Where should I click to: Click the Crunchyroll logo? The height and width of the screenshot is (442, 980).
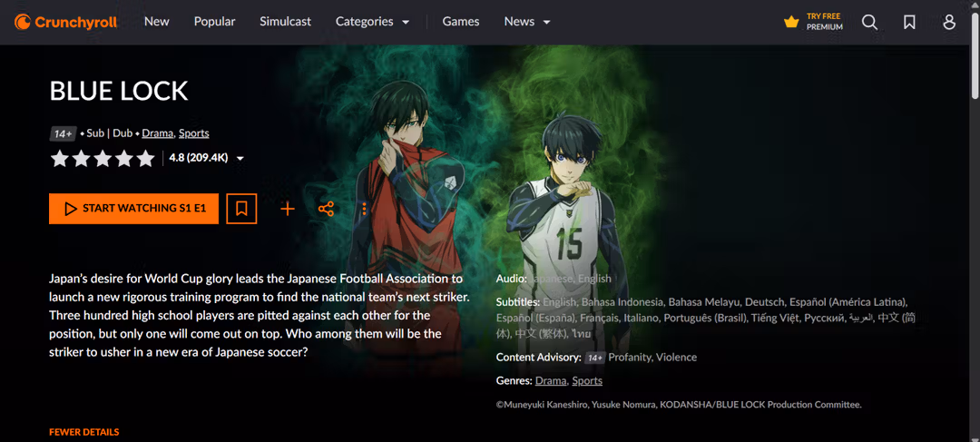tap(65, 22)
